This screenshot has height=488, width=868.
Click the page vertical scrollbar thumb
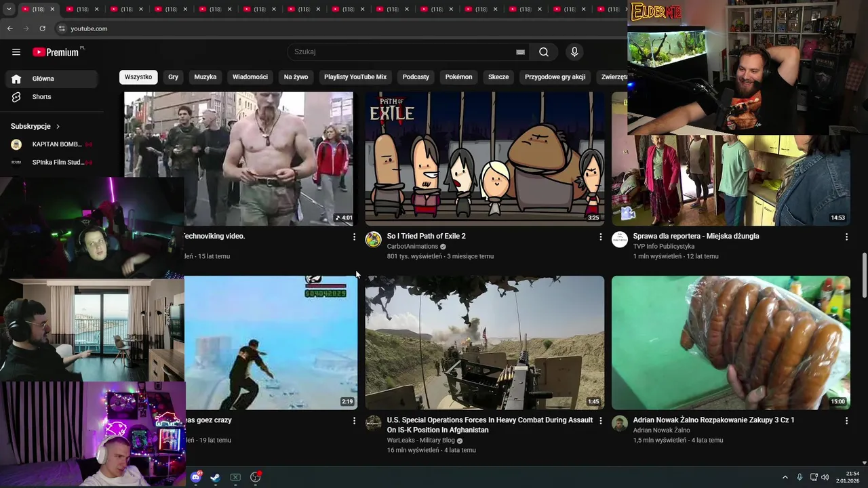coord(864,274)
